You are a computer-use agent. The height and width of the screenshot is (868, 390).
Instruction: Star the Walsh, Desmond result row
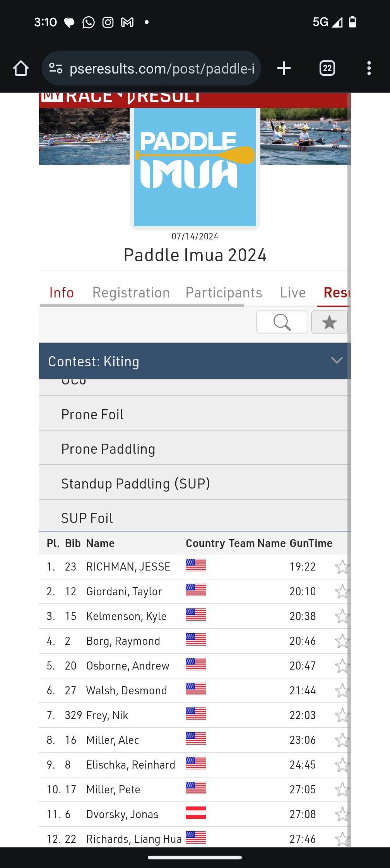click(x=342, y=691)
